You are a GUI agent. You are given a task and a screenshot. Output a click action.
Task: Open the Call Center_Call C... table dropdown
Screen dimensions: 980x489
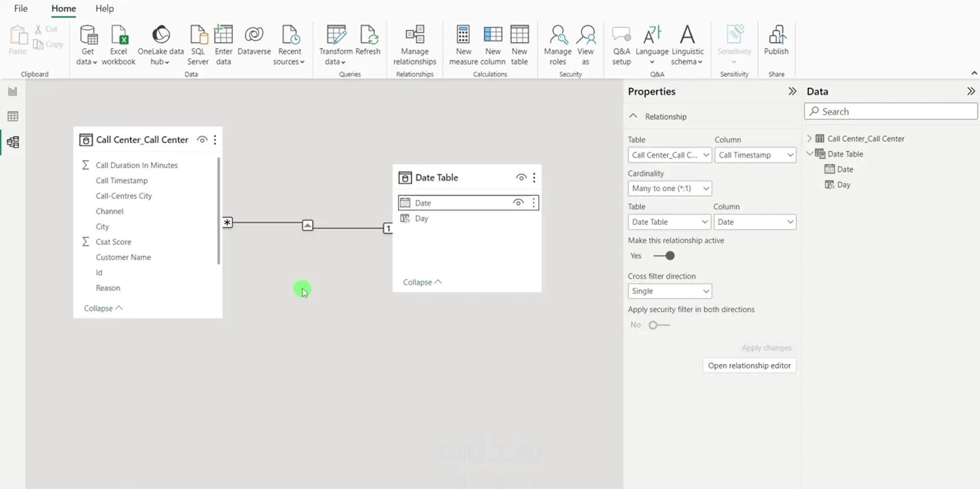point(670,155)
